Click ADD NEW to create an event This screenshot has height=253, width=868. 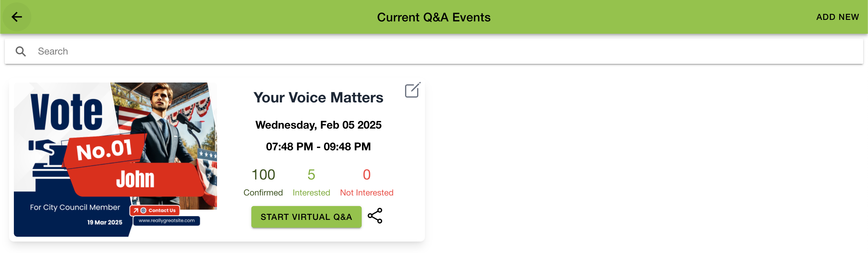click(x=837, y=17)
